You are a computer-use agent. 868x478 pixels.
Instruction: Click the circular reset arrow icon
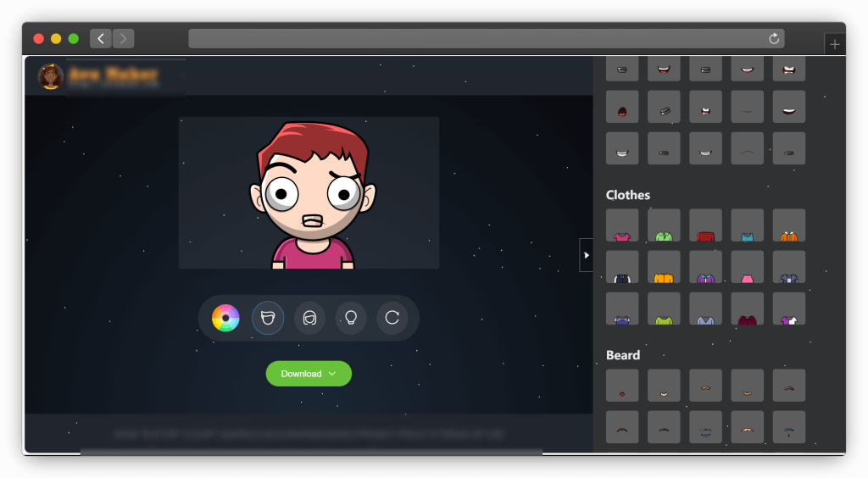coord(392,318)
